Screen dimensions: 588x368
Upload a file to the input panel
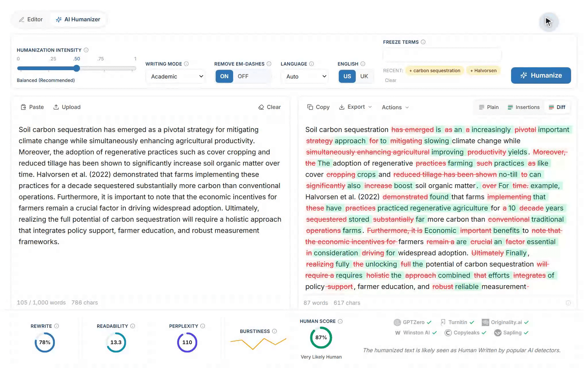pyautogui.click(x=67, y=107)
